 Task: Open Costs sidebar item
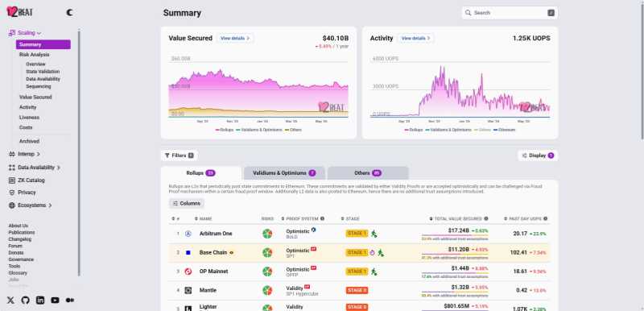coord(26,128)
